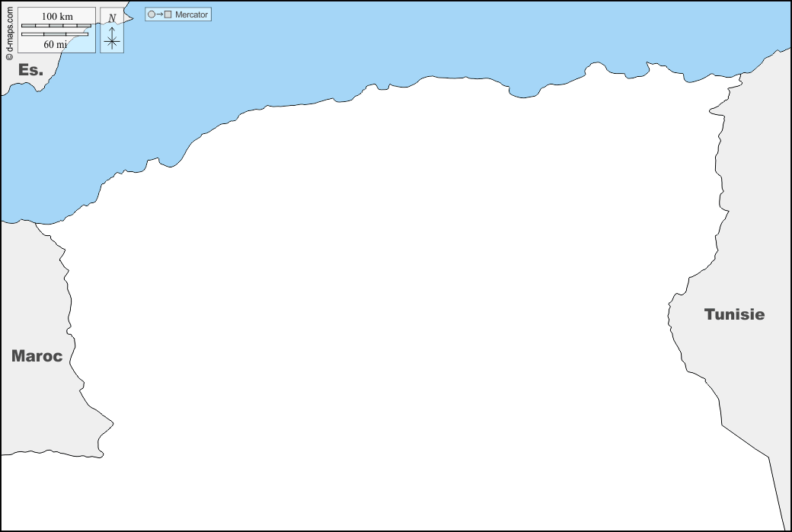Click the arrow between circle and square
The width and height of the screenshot is (792, 532).
(x=159, y=14)
